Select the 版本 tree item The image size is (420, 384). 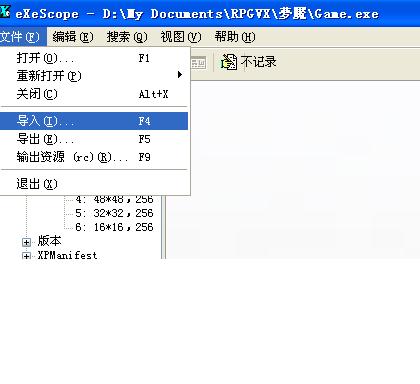click(49, 241)
